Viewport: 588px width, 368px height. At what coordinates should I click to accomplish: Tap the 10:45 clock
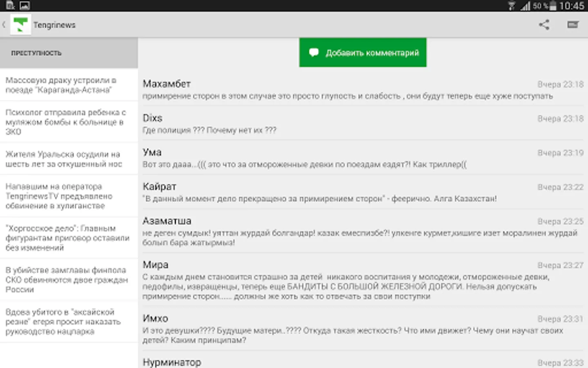click(x=572, y=6)
